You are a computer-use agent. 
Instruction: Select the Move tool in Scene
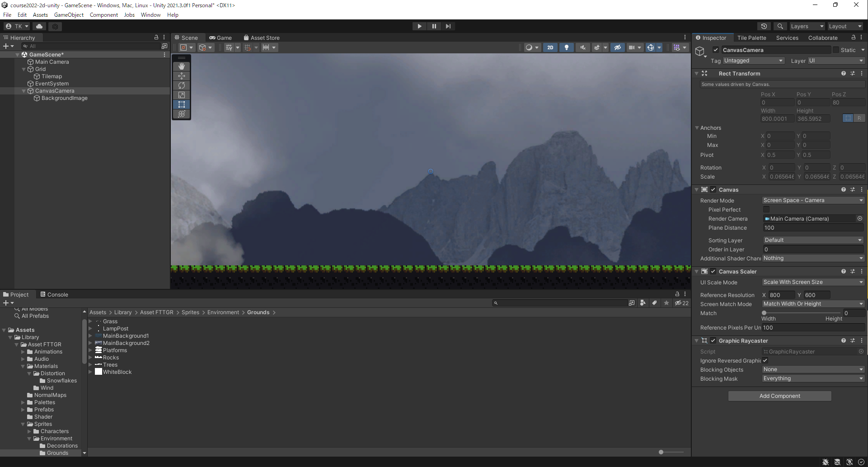(x=182, y=76)
